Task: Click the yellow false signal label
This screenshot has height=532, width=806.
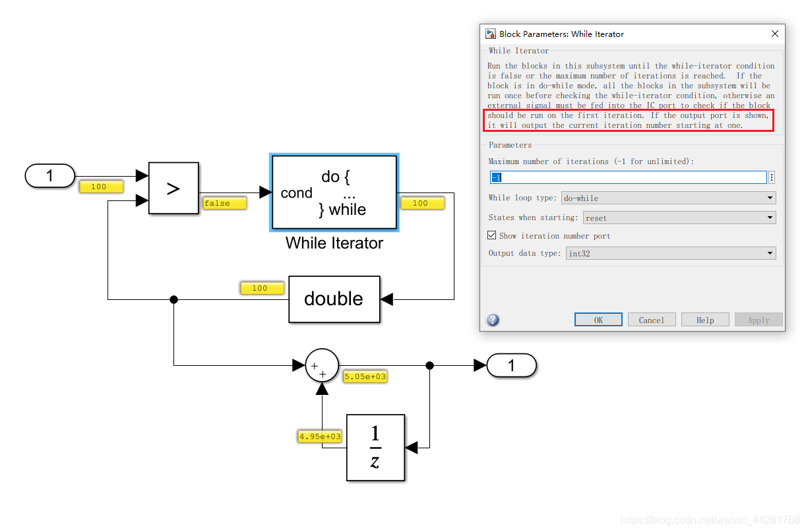Action: (x=224, y=203)
